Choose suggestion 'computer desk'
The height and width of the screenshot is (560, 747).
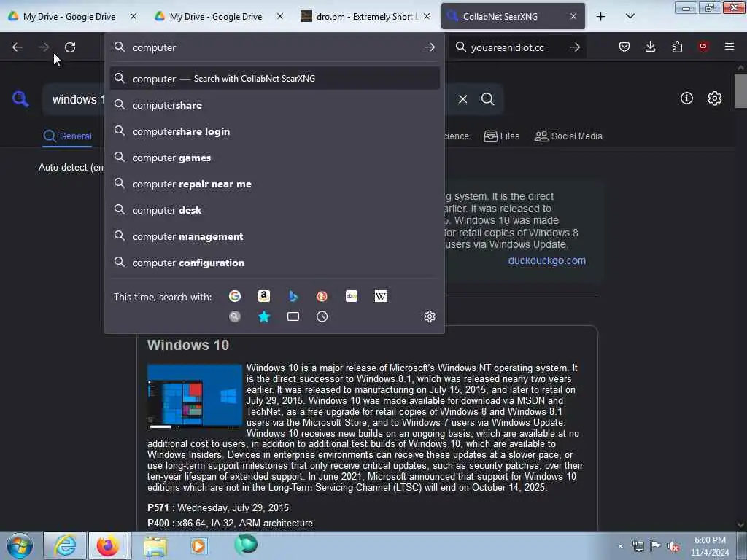coord(274,210)
